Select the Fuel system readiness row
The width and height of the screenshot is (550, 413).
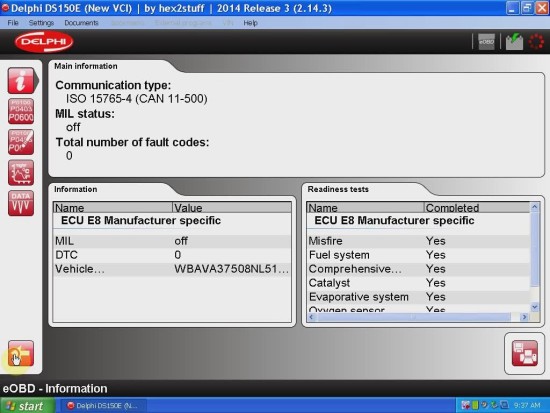418,255
